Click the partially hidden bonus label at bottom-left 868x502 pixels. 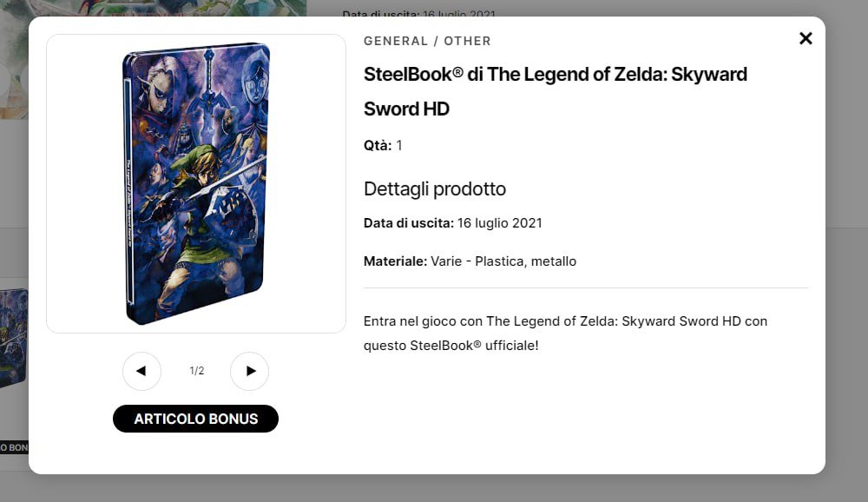[14, 447]
